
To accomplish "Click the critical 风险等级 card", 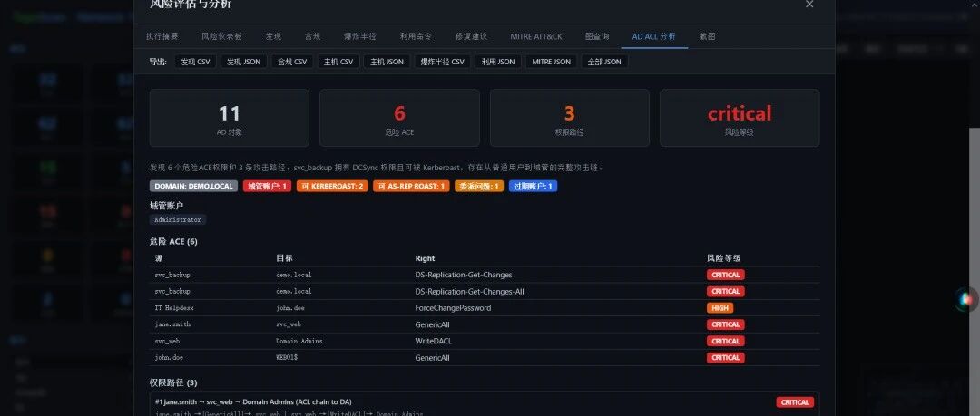I will 740,118.
